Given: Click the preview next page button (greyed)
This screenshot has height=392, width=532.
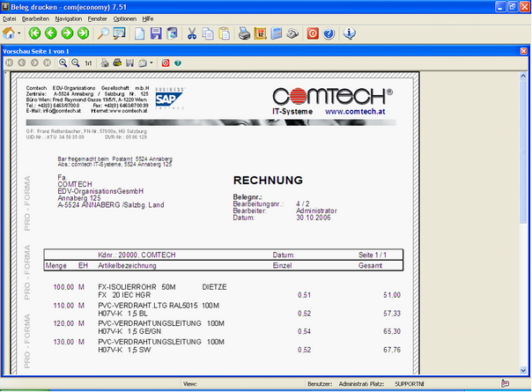Looking at the screenshot, I should pyautogui.click(x=34, y=63).
